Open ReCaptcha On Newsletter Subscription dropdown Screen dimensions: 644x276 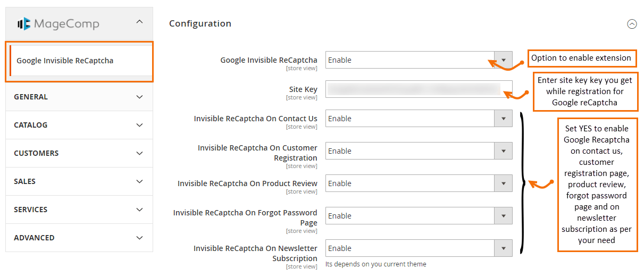(419, 248)
